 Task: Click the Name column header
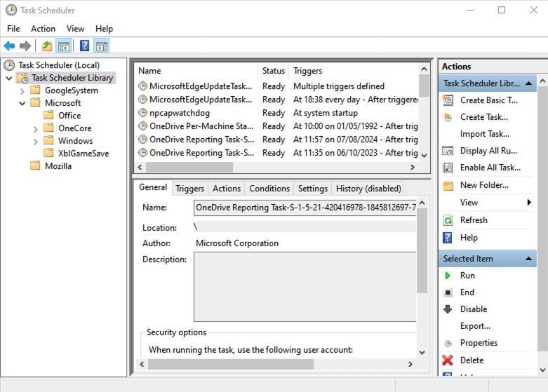tap(196, 71)
